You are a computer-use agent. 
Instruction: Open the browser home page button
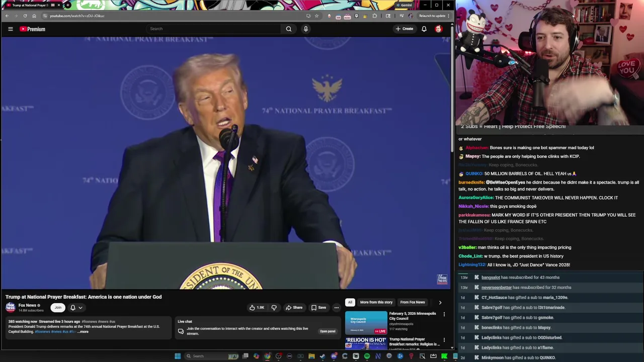tap(34, 16)
